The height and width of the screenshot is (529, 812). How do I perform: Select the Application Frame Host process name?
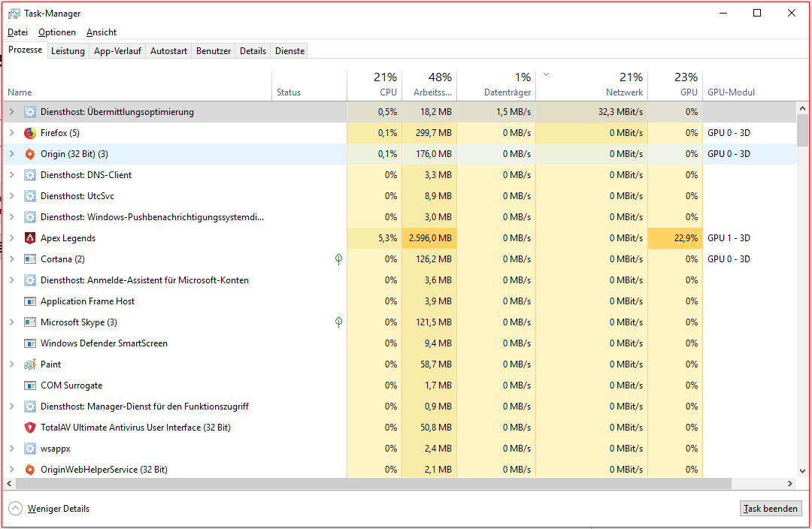(87, 301)
